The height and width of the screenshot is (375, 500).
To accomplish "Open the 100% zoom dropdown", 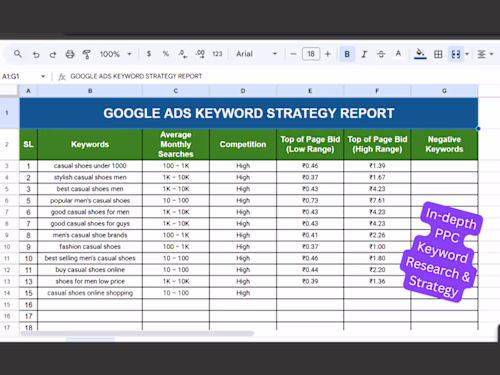I will [116, 54].
